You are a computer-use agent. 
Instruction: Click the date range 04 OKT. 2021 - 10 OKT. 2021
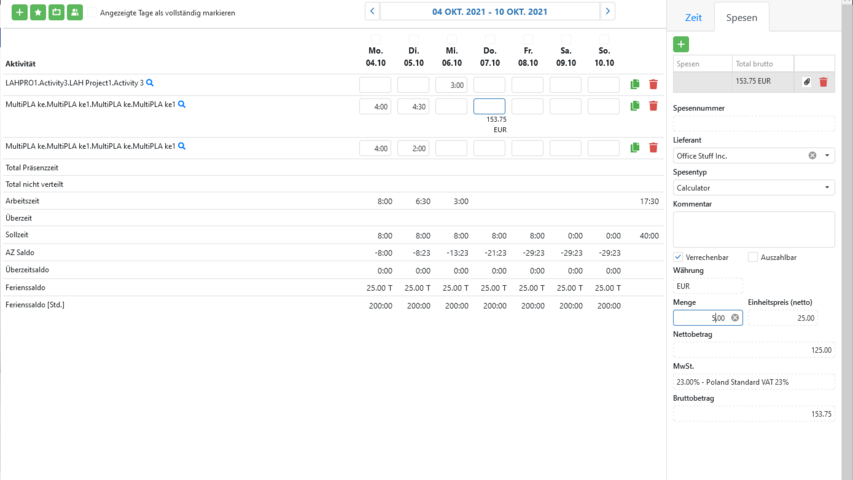click(x=489, y=12)
